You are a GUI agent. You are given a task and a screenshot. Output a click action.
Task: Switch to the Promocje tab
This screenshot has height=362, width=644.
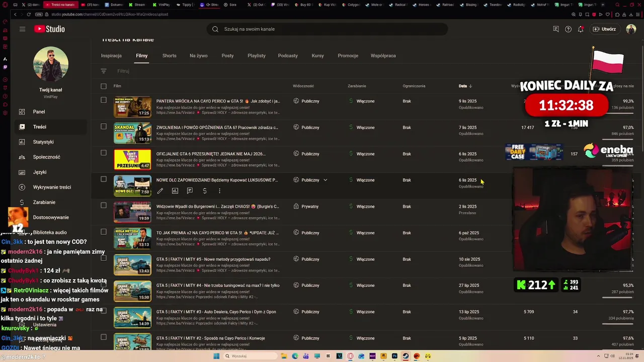pyautogui.click(x=348, y=56)
